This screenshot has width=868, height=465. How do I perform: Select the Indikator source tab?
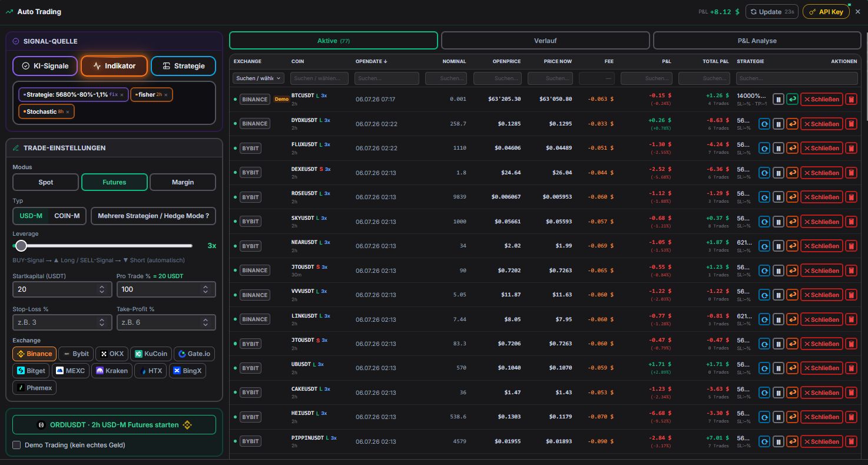point(114,66)
